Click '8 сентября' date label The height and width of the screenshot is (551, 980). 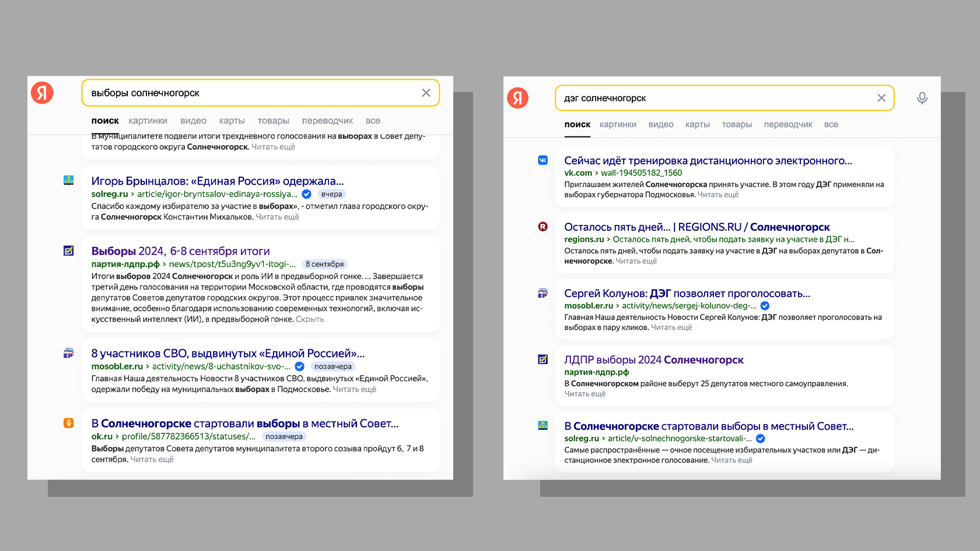click(x=324, y=264)
